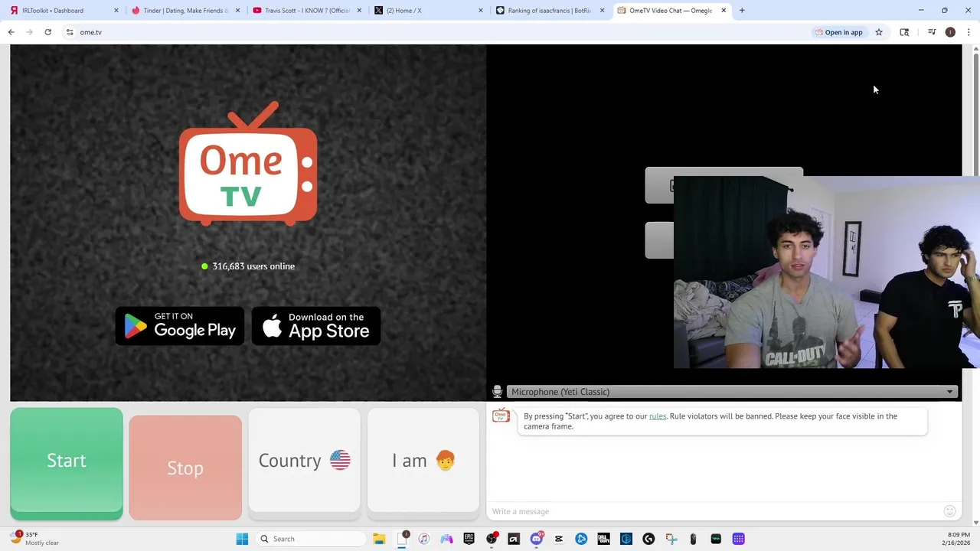Click the OmeTV avatar beside the chat notice
The width and height of the screenshot is (980, 551).
[501, 416]
